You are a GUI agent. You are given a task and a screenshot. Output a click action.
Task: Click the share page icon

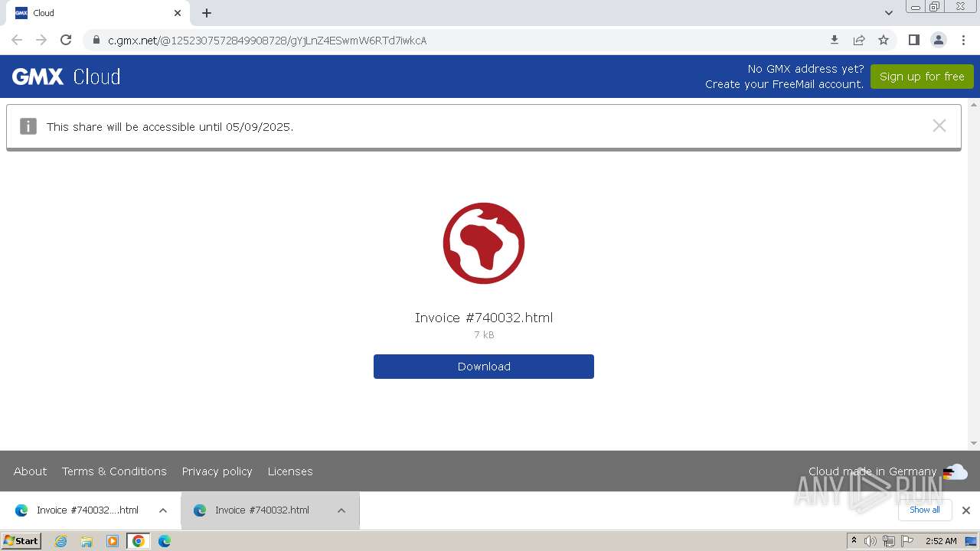click(859, 40)
